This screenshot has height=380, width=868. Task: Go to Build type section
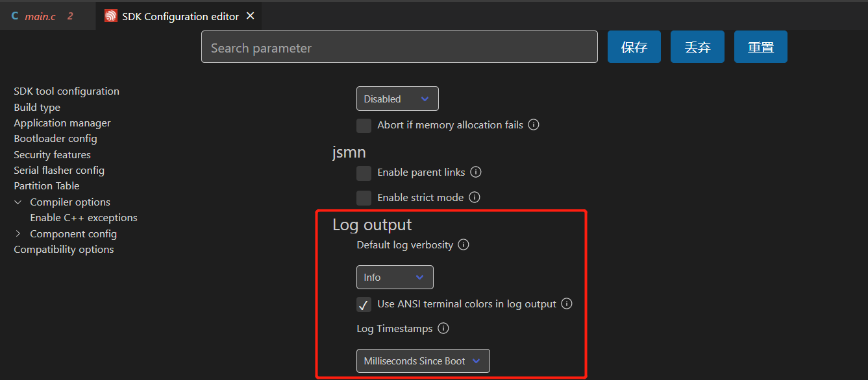click(x=37, y=107)
